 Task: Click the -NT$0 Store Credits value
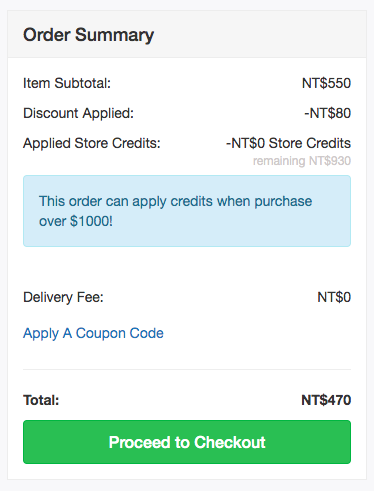point(288,143)
